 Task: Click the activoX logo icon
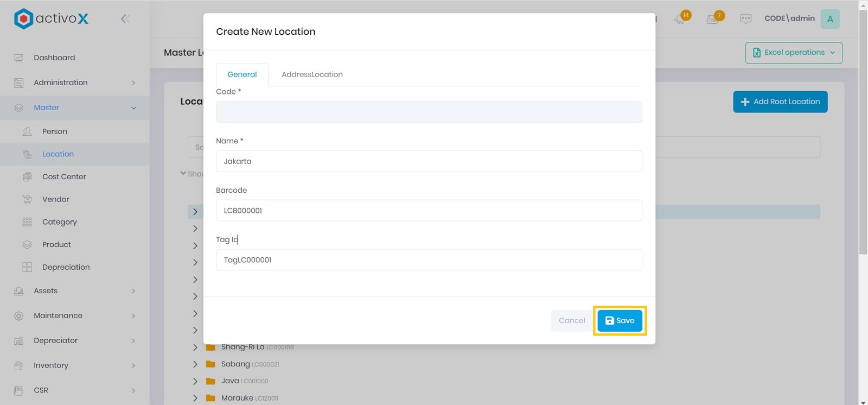click(x=23, y=18)
